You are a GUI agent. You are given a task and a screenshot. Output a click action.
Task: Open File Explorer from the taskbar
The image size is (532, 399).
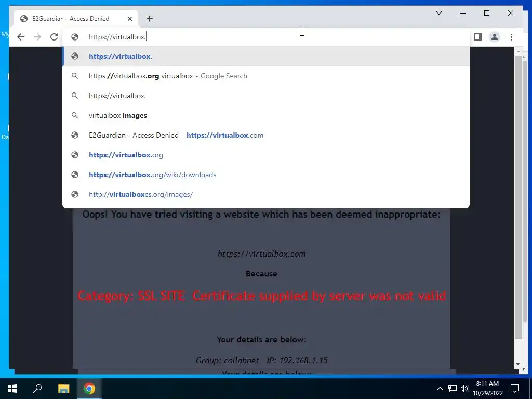click(63, 389)
